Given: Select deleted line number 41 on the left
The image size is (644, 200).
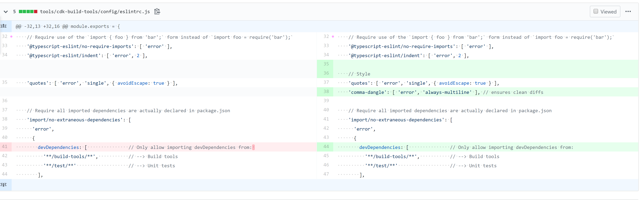Looking at the screenshot, I should click(5, 147).
